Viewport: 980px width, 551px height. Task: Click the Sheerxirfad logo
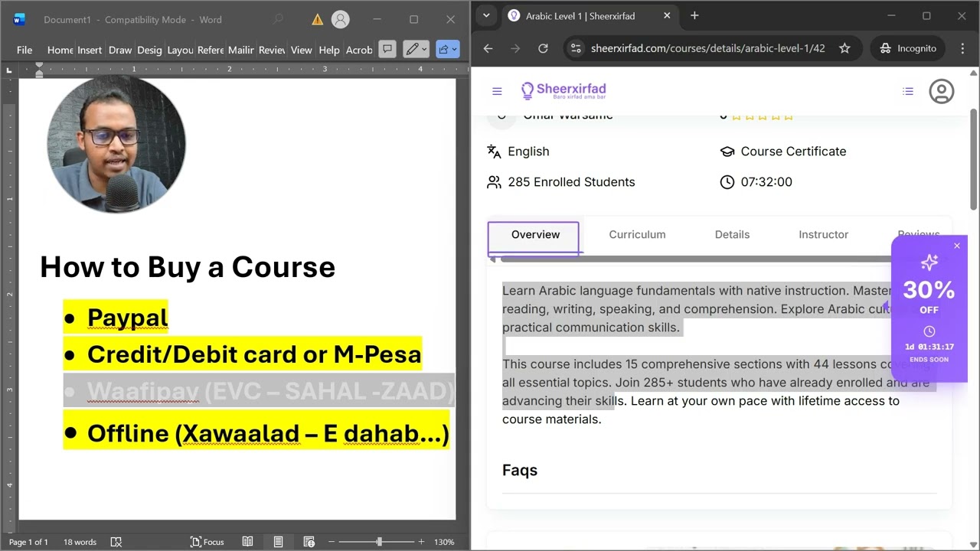coord(563,91)
